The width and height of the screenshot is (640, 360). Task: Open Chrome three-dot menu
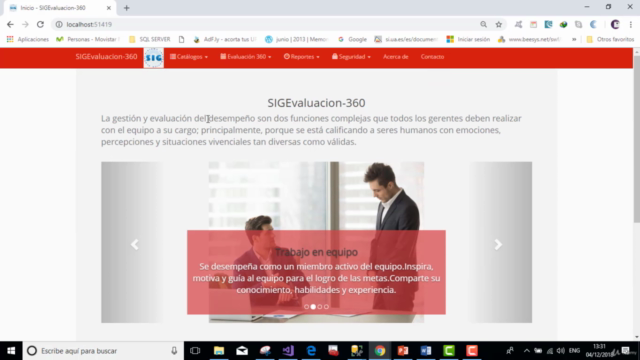click(631, 24)
